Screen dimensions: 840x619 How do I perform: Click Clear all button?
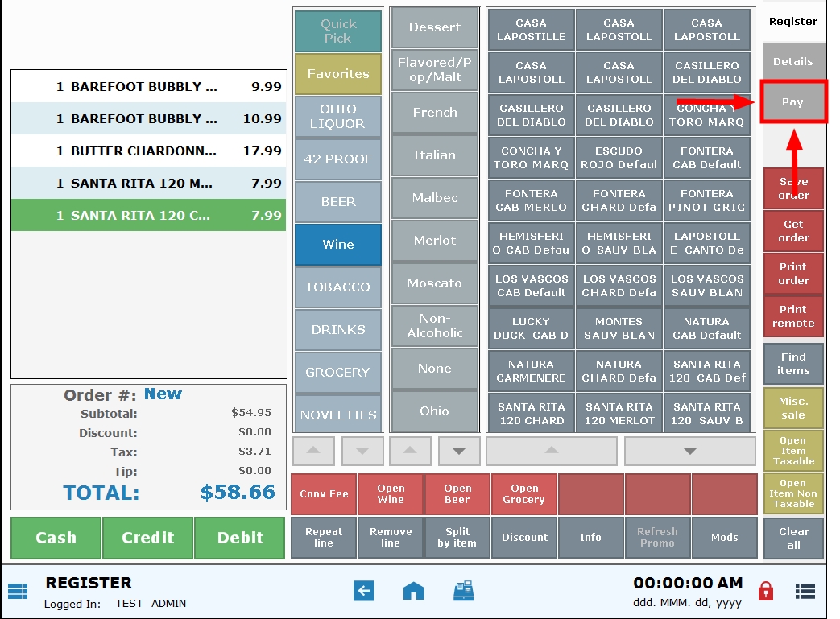tap(793, 539)
